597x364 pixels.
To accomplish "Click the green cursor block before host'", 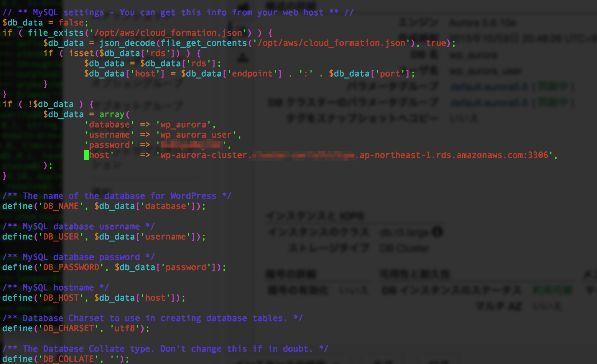I will click(86, 155).
